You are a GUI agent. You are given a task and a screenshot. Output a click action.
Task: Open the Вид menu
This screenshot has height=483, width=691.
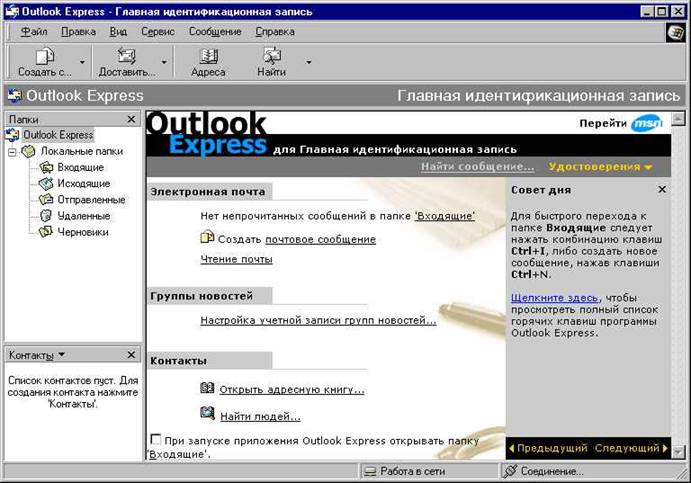(x=118, y=32)
